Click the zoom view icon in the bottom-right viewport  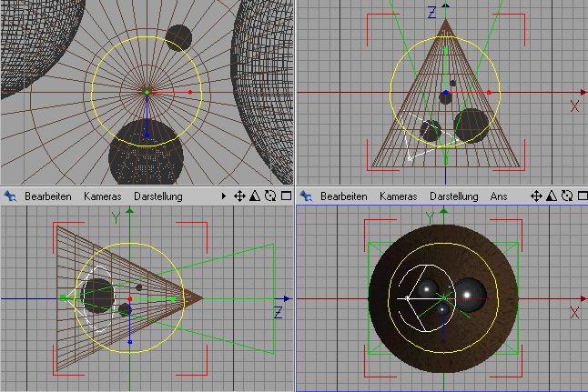(553, 196)
